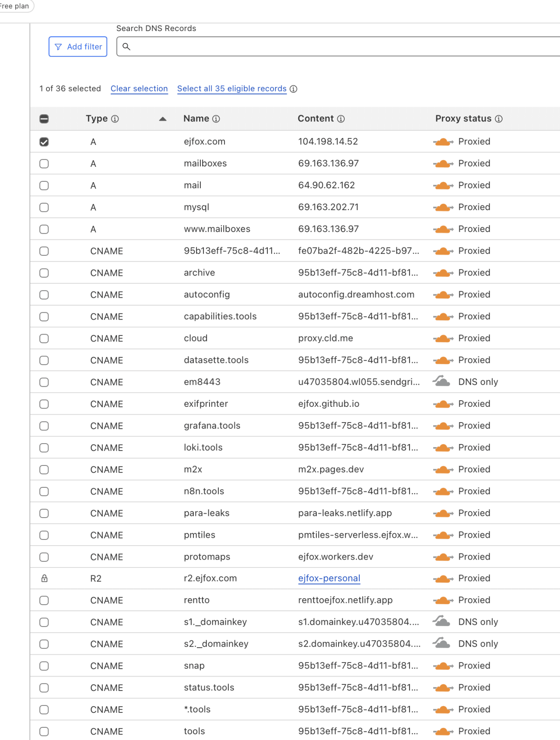This screenshot has height=740, width=560.
Task: Toggle the header select-all checkbox
Action: point(44,119)
